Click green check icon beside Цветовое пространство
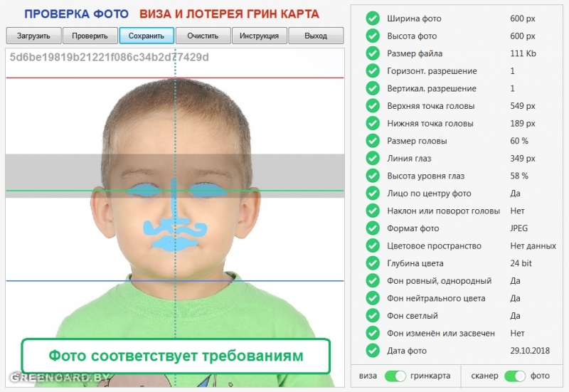 (373, 245)
